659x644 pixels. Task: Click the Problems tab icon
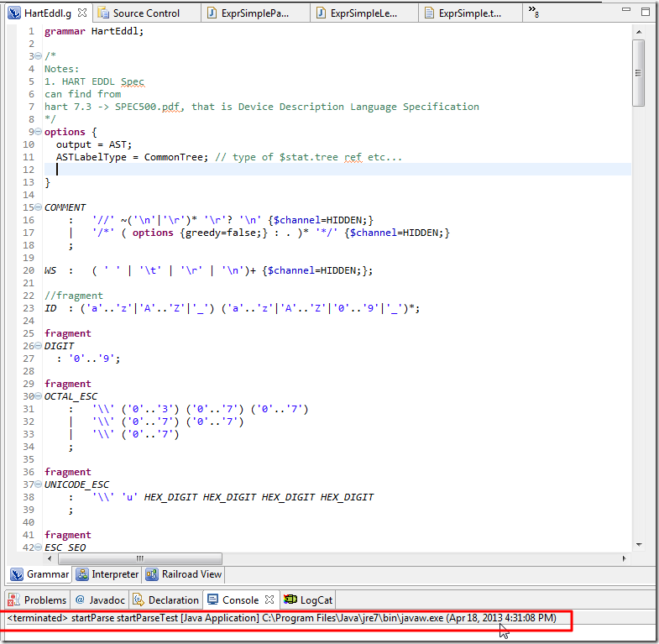pyautogui.click(x=14, y=599)
